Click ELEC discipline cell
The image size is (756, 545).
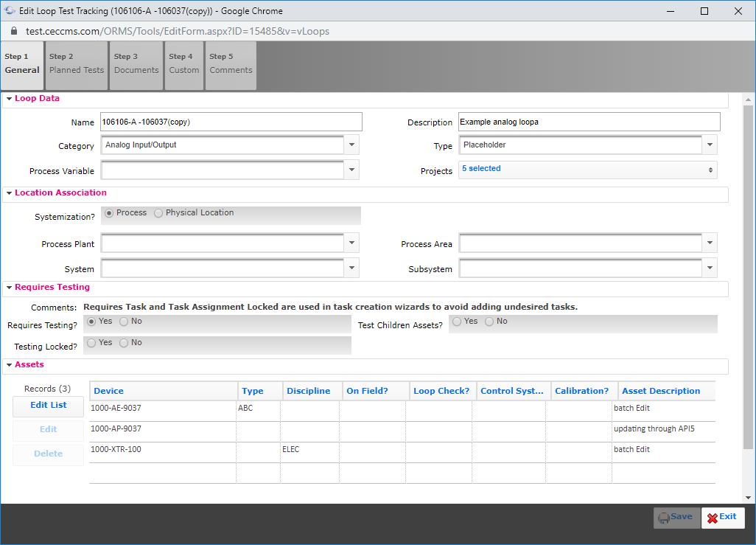point(310,453)
